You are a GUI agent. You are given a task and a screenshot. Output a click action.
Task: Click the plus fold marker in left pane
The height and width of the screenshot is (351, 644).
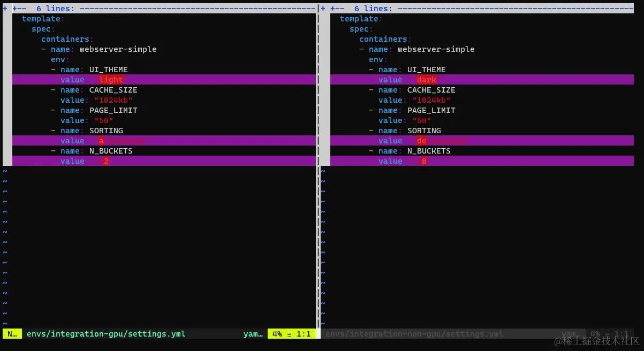tap(5, 8)
